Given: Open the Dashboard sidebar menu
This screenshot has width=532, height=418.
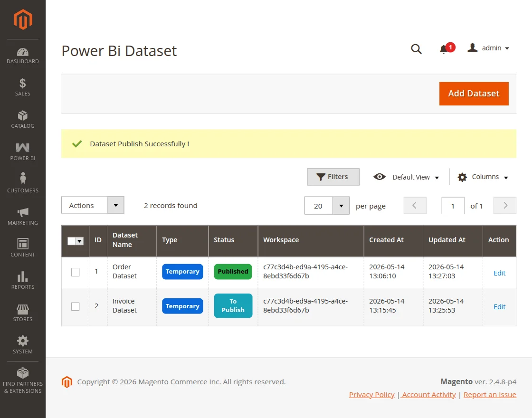Looking at the screenshot, I should 23,56.
